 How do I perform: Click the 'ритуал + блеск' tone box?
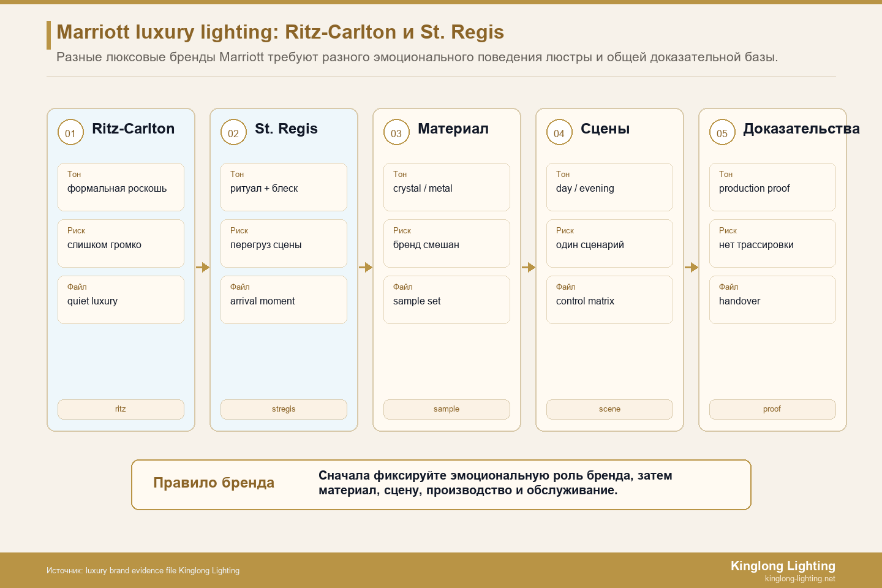coord(284,187)
